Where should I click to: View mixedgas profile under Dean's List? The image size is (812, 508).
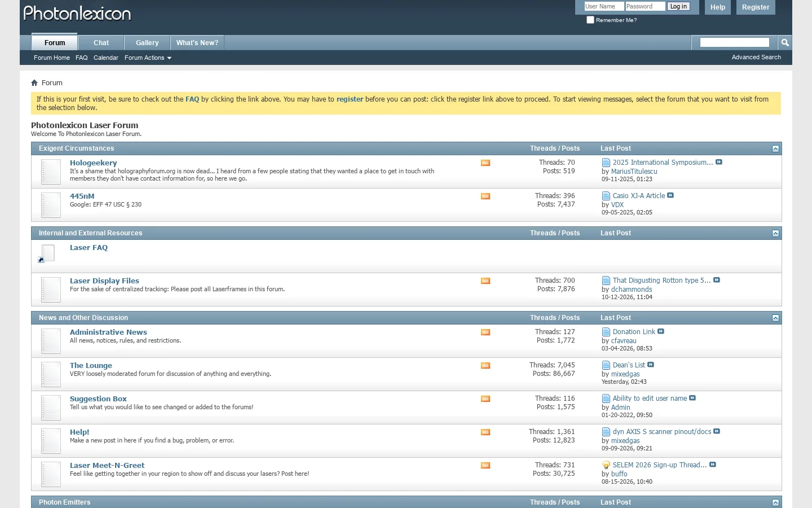click(x=625, y=374)
